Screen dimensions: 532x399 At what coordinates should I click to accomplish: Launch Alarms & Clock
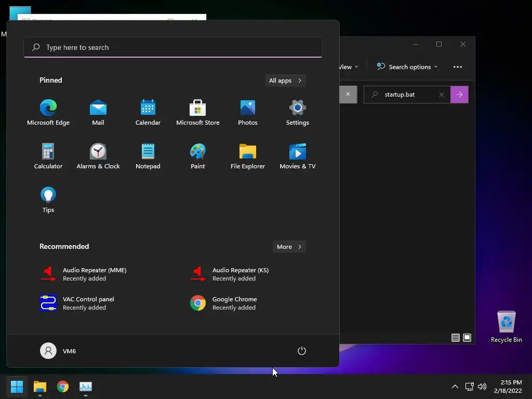(98, 156)
